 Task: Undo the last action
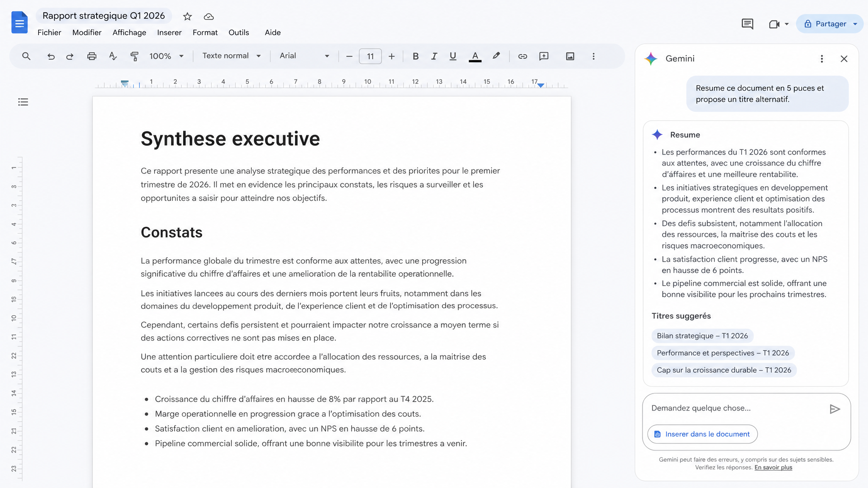click(x=51, y=56)
